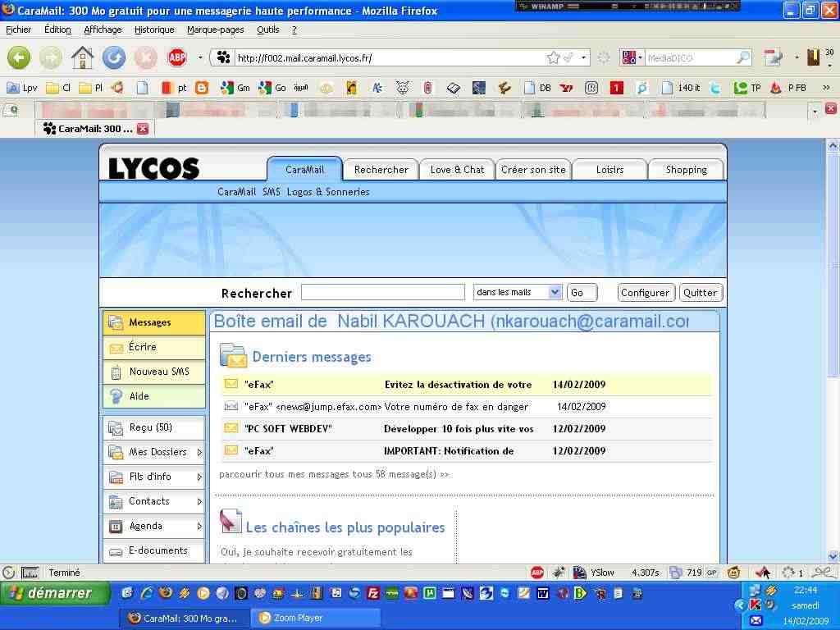This screenshot has height=630, width=840.
Task: Open the Outils menu
Action: (x=268, y=30)
